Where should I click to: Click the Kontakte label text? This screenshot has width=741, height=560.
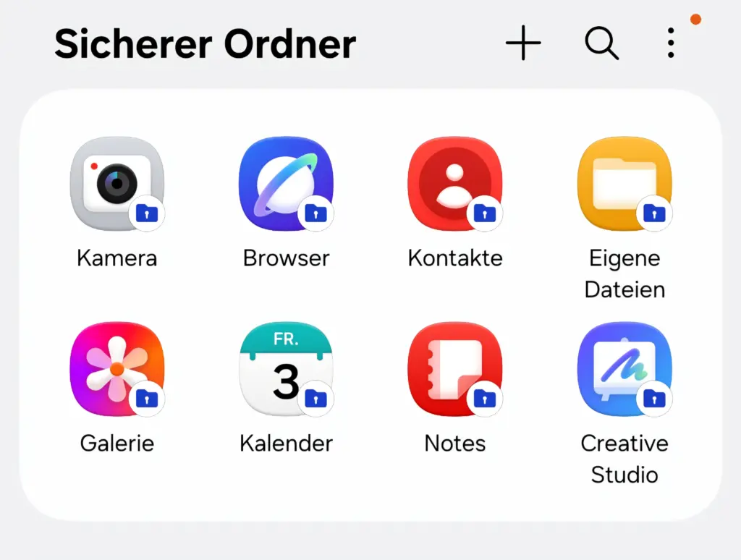(455, 258)
